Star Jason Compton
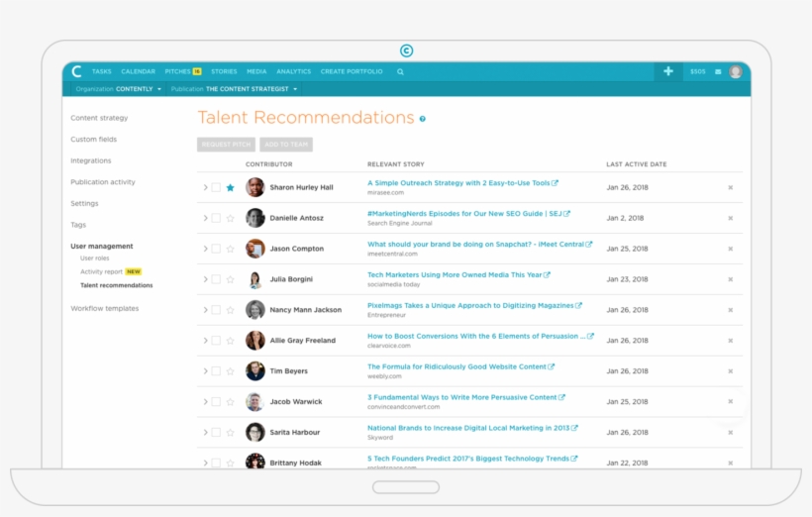This screenshot has height=517, width=812. coord(231,249)
